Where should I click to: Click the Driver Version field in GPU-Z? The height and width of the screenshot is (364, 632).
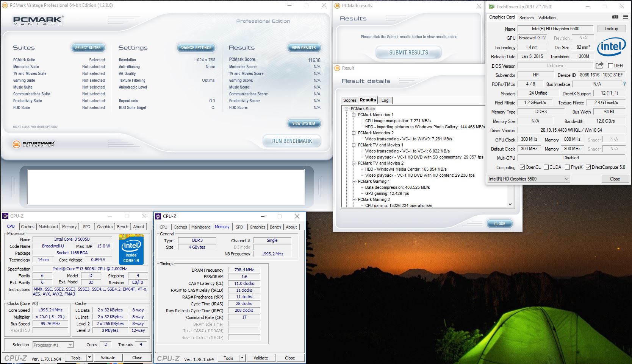[571, 130]
